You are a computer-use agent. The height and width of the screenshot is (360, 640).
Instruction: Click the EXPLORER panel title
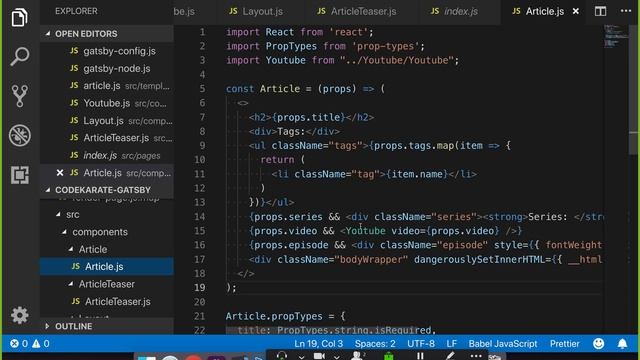76,11
